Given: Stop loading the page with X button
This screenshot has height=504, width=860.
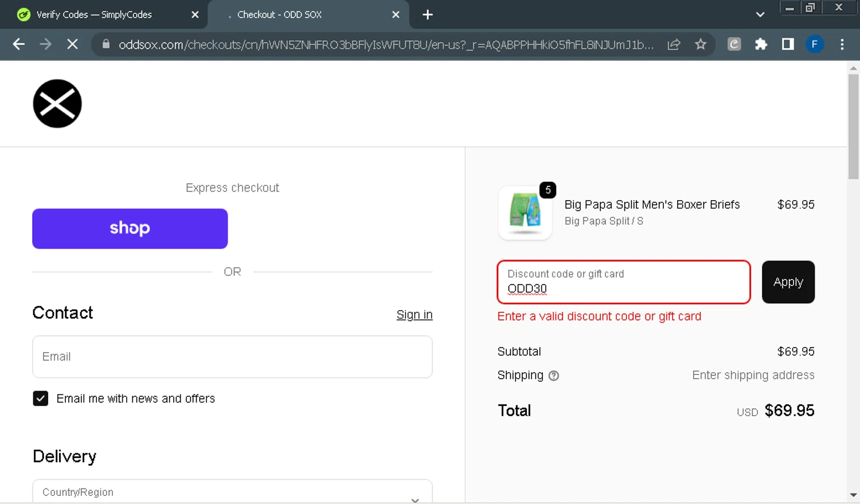Looking at the screenshot, I should (x=72, y=44).
